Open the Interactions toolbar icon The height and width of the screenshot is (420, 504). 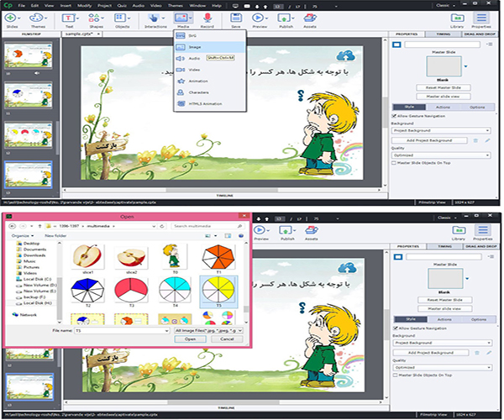155,18
